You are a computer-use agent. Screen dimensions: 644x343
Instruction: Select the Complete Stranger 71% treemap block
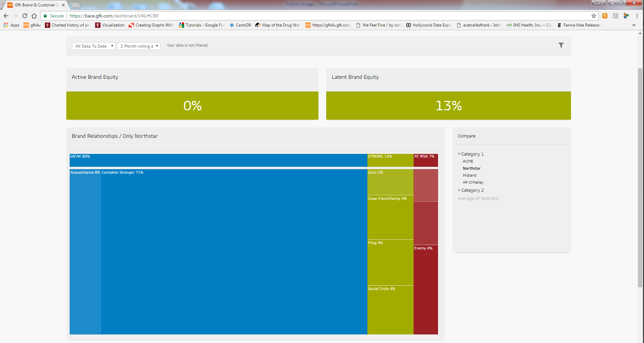click(x=234, y=251)
